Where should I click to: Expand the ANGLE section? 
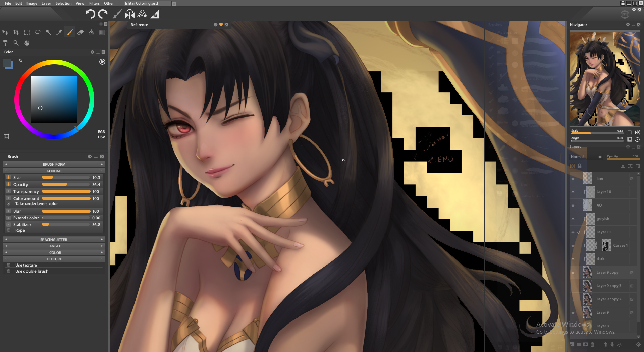tap(54, 246)
